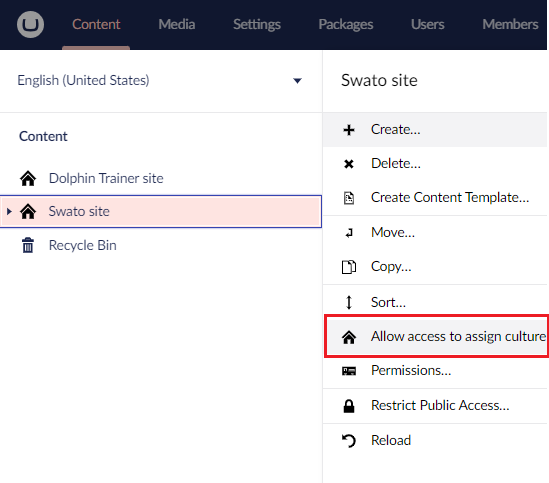Open the Settings section
The width and height of the screenshot is (549, 483).
coord(257,25)
